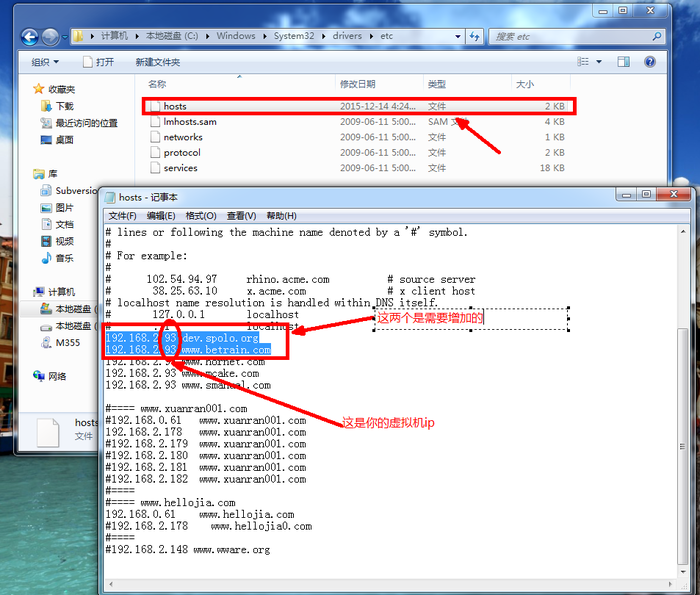
Task: Open the view options dropdown arrow
Action: tap(599, 62)
